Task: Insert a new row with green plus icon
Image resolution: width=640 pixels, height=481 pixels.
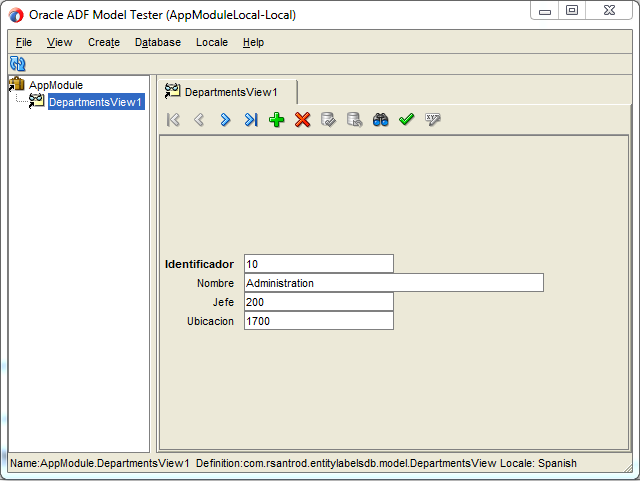Action: pyautogui.click(x=277, y=120)
